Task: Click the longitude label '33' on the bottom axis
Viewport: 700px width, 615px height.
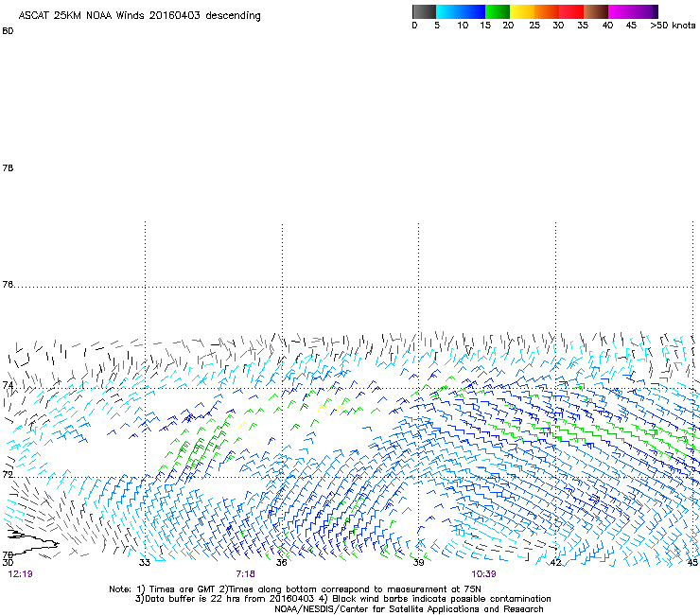Action: [144, 562]
